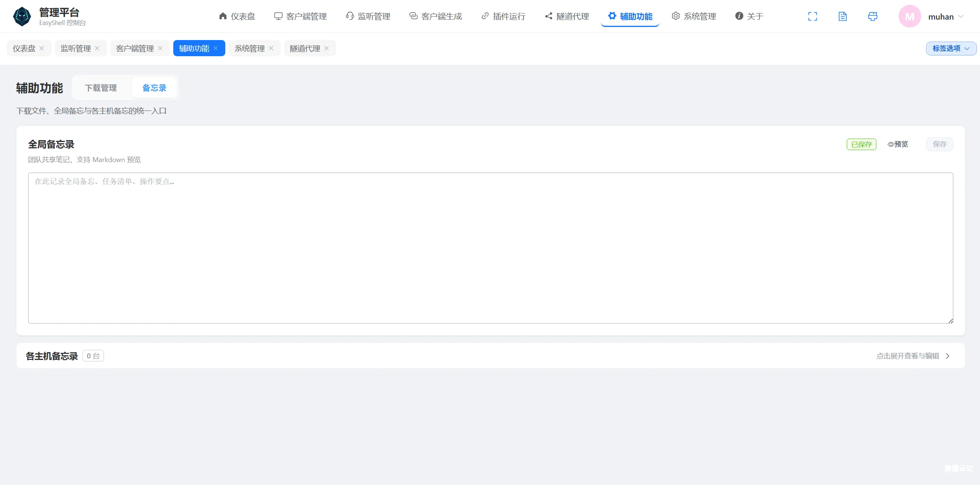Switch to the 系统管理 tag tab

pos(250,48)
